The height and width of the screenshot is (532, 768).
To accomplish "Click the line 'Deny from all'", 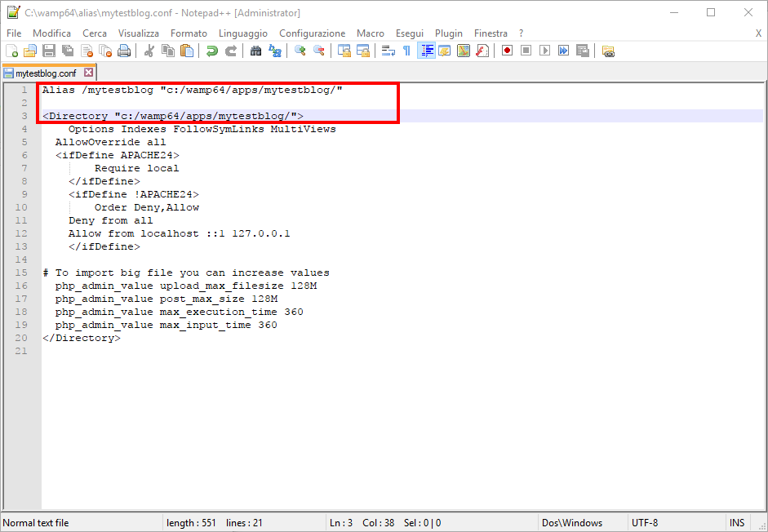I will 111,220.
